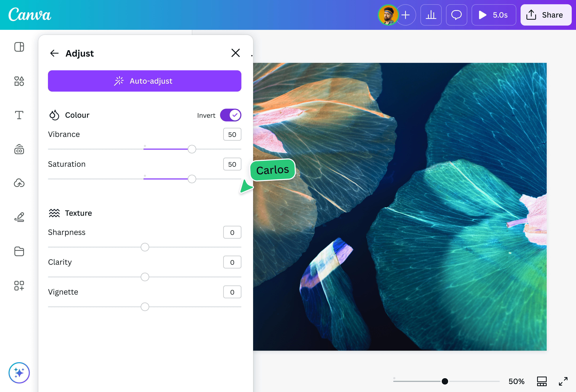Disable the Invert colour toggle

coord(231,115)
